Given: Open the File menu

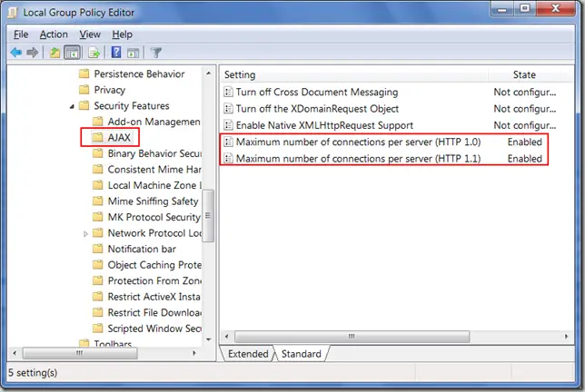Looking at the screenshot, I should 21,34.
